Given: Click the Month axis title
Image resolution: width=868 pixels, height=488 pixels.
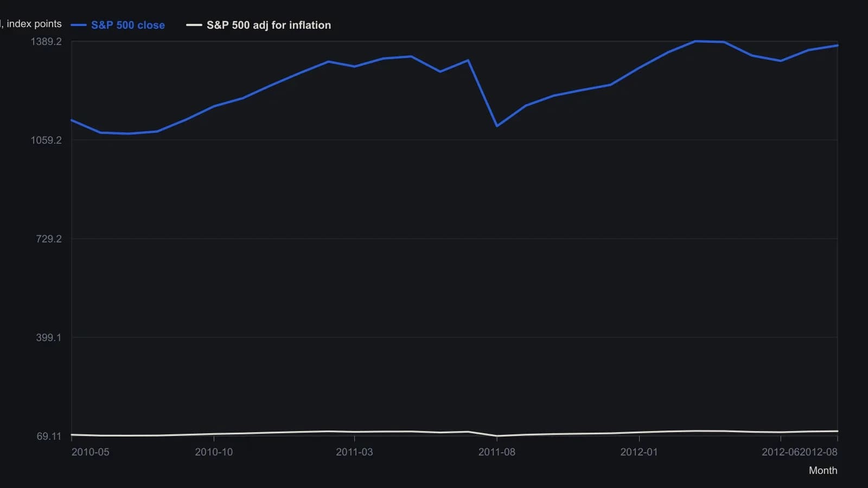Looking at the screenshot, I should point(823,471).
